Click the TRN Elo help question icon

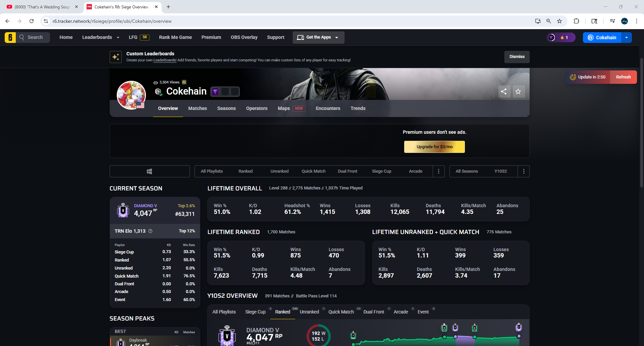[x=150, y=231]
